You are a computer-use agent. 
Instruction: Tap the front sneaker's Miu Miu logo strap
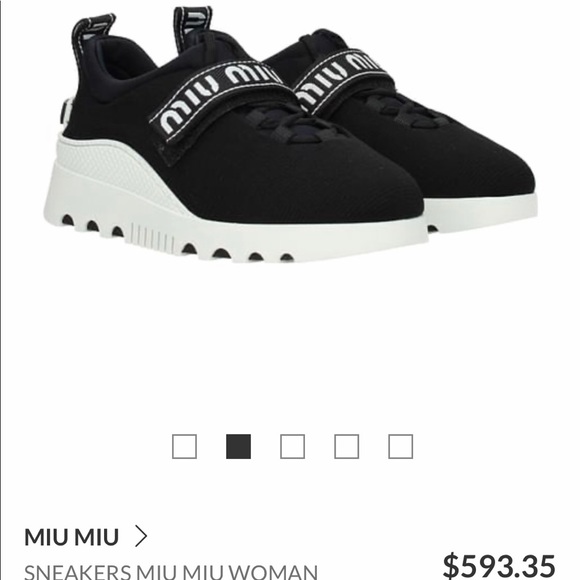pyautogui.click(x=220, y=99)
